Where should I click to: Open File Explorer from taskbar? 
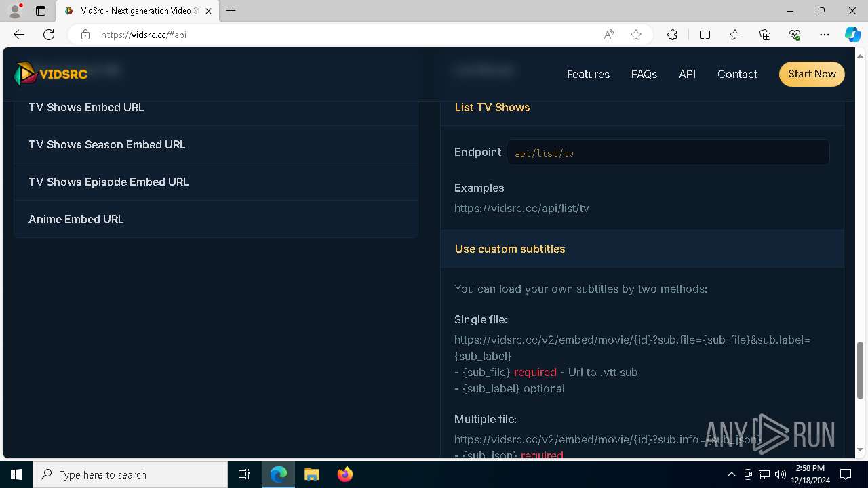(311, 474)
